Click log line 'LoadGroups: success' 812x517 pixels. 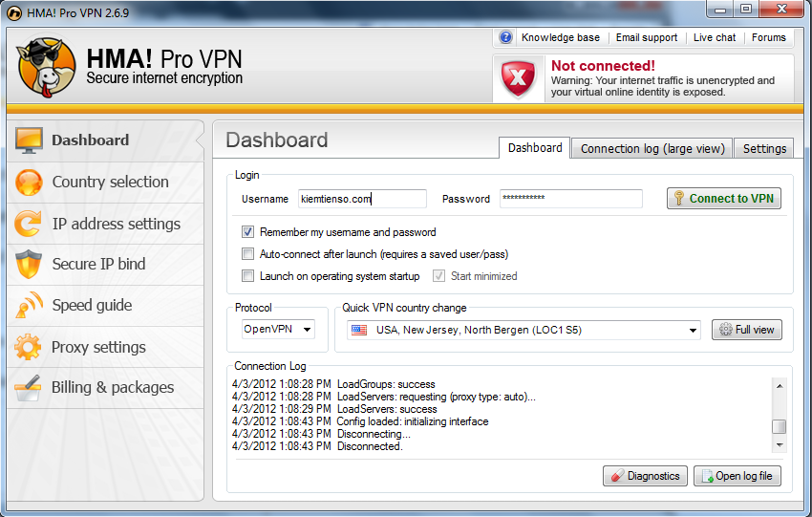click(x=386, y=384)
